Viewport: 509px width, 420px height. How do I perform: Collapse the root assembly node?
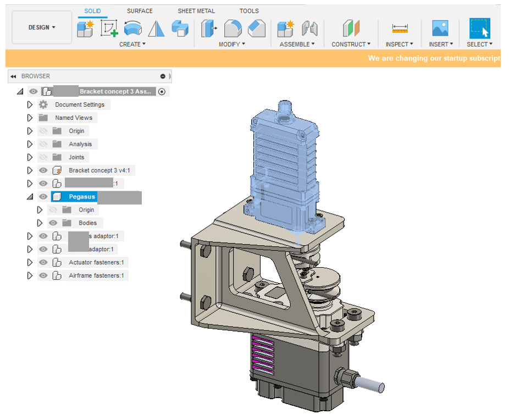click(x=20, y=91)
